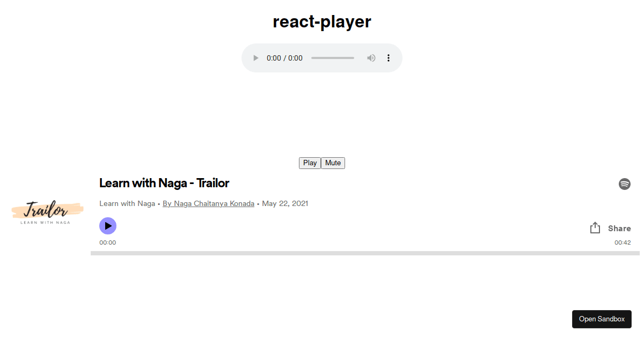The width and height of the screenshot is (644, 338).
Task: Click the Open Sandbox button
Action: [602, 319]
